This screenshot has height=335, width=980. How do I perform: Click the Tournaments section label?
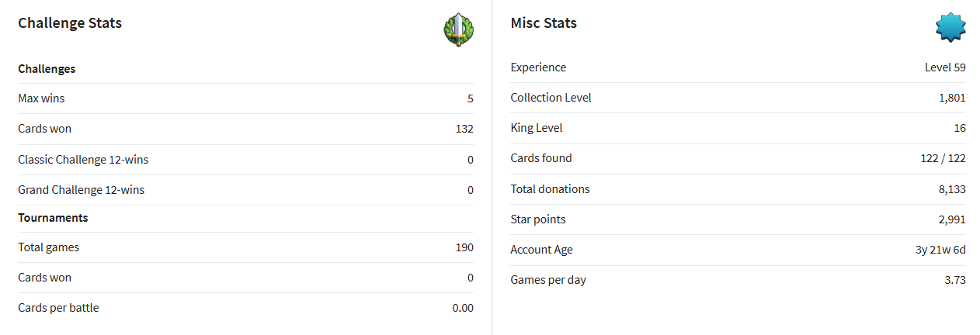pyautogui.click(x=53, y=218)
